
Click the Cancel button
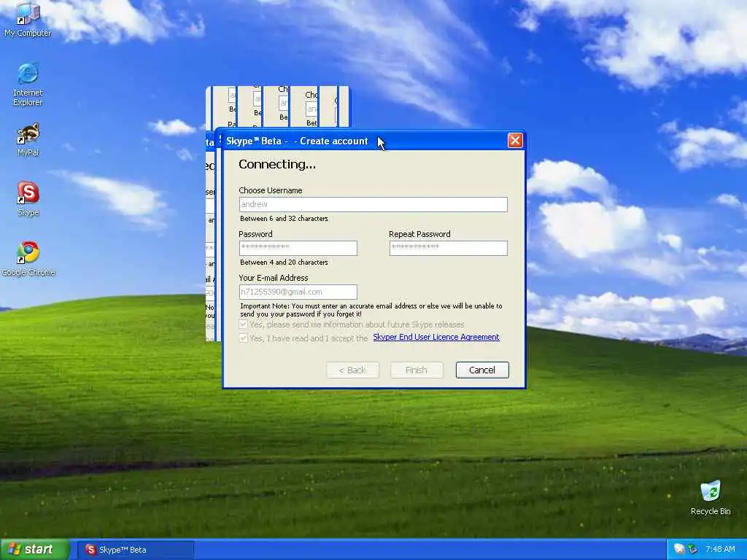tap(482, 370)
